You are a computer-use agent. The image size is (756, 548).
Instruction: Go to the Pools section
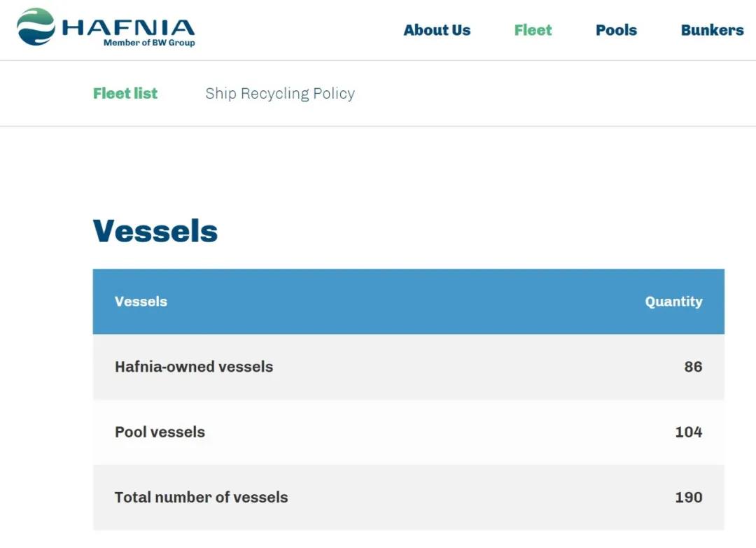pyautogui.click(x=616, y=30)
